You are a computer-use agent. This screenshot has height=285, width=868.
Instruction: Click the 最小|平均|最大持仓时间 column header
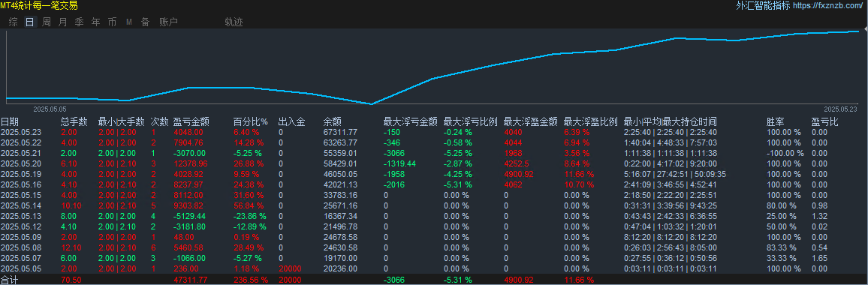coord(671,121)
